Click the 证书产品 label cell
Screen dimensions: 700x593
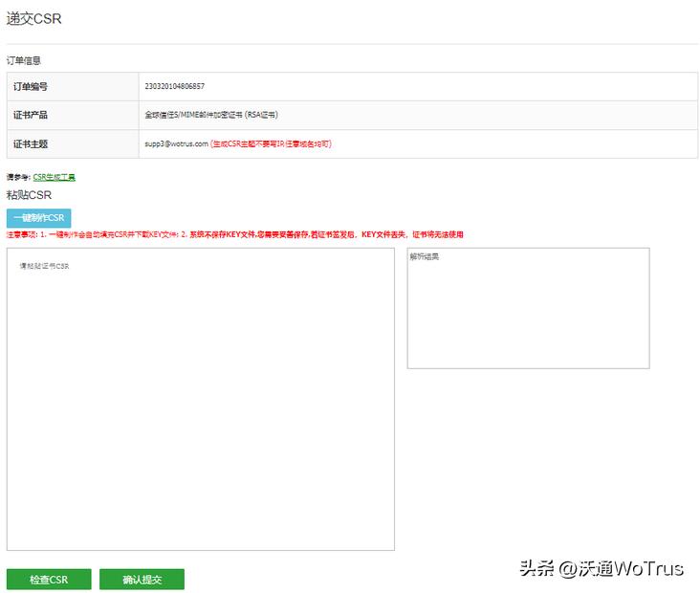pyautogui.click(x=73, y=115)
